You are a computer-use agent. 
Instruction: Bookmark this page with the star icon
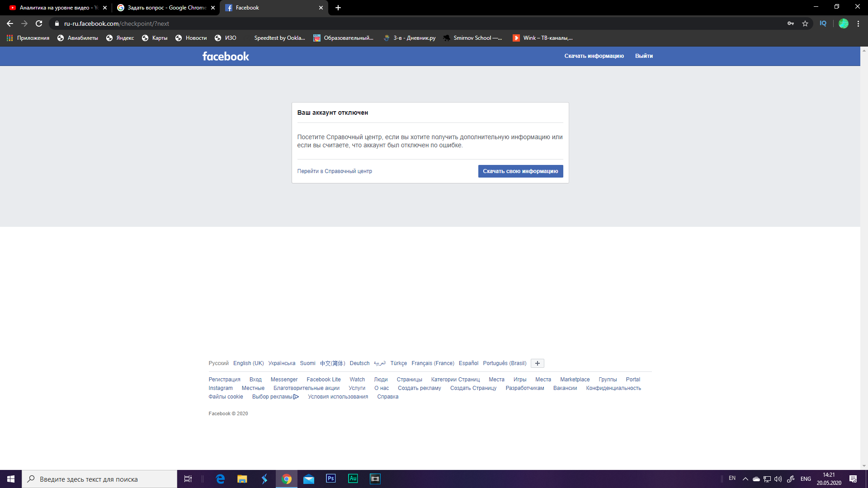(805, 23)
